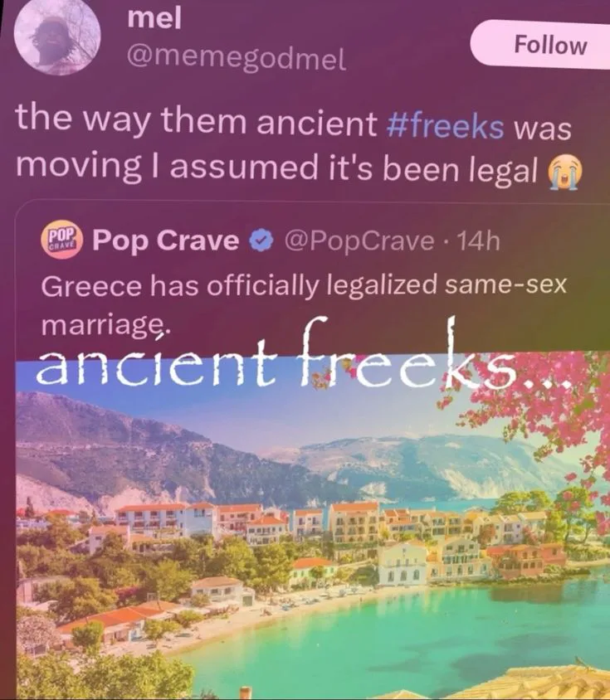The height and width of the screenshot is (700, 610).
Task: Click the display name mel
Action: 154,18
